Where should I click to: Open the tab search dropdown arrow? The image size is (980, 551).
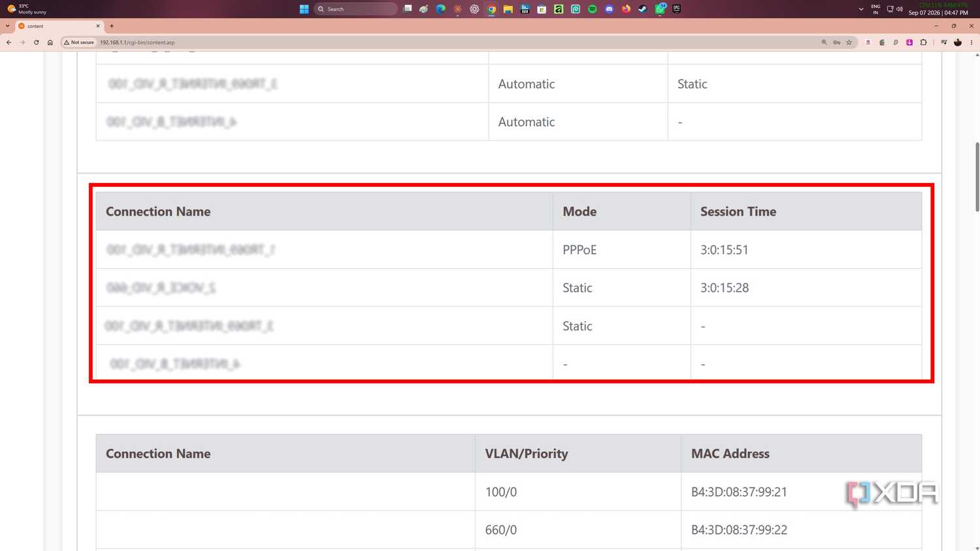[7, 26]
